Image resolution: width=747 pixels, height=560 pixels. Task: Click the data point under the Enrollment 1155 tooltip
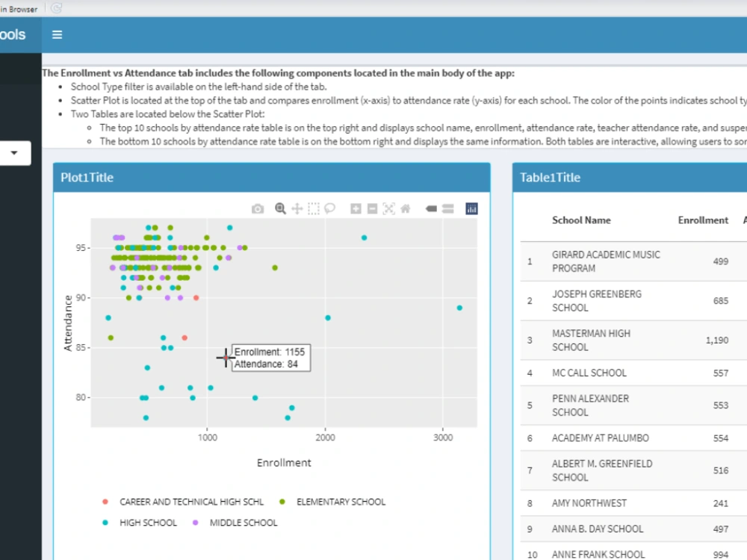pos(226,358)
